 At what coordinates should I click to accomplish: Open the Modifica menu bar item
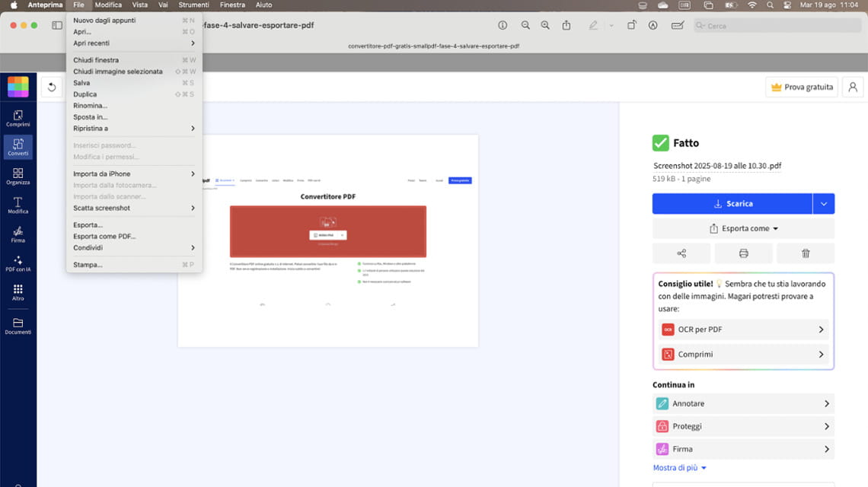(x=108, y=5)
